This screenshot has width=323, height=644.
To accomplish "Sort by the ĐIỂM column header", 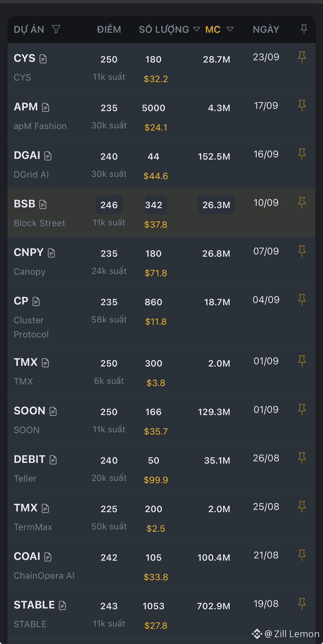I will 109,29.
